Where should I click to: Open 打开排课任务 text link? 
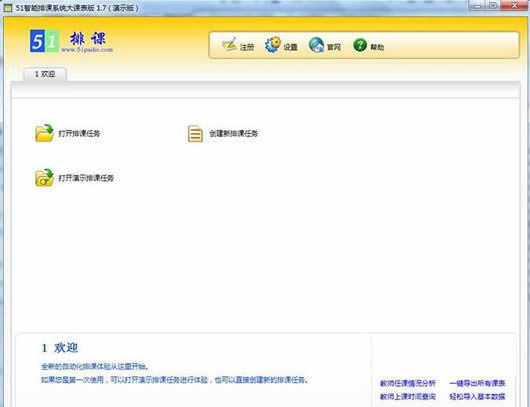click(x=79, y=134)
